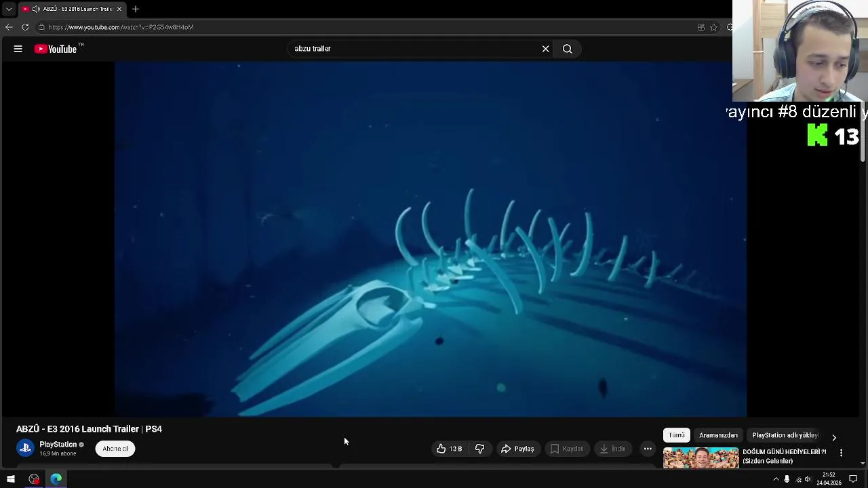Screen dimensions: 868x488
Task: Mute tab via the speaker icon
Action: 36,9
